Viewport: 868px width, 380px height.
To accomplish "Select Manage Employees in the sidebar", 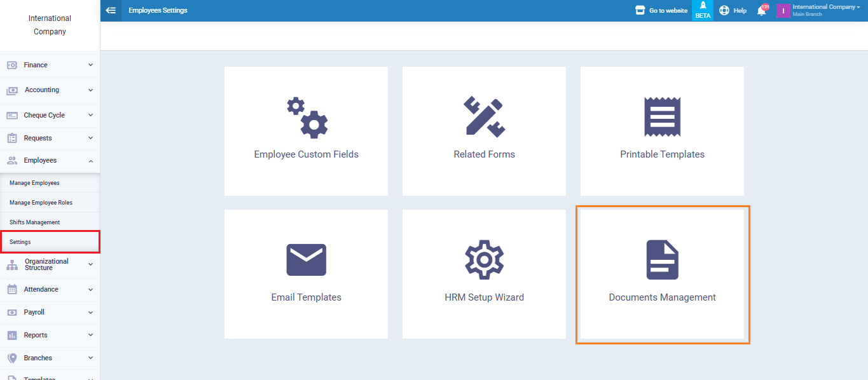I will coord(34,183).
